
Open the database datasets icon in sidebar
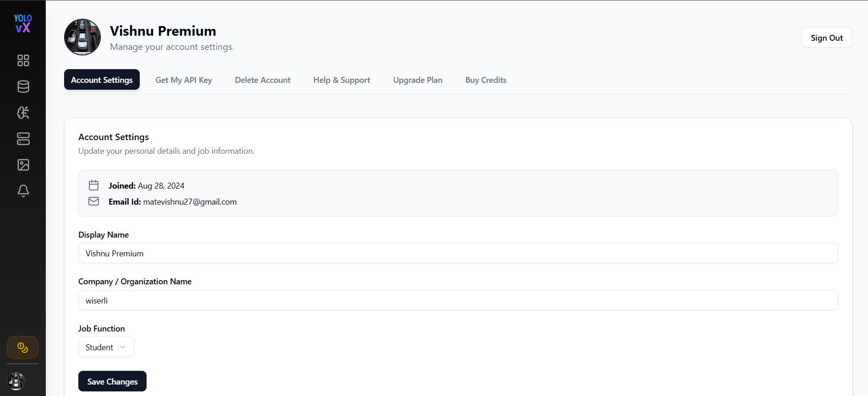[x=23, y=87]
